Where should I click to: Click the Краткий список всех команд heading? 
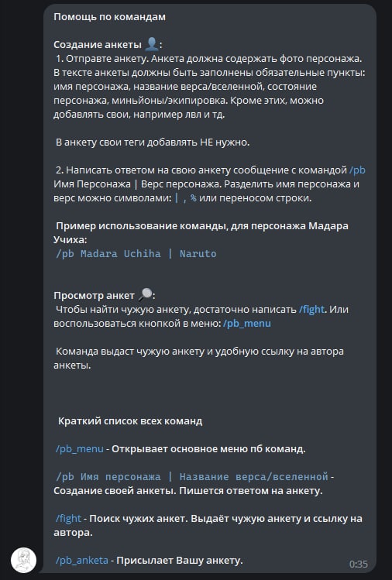[x=130, y=421]
